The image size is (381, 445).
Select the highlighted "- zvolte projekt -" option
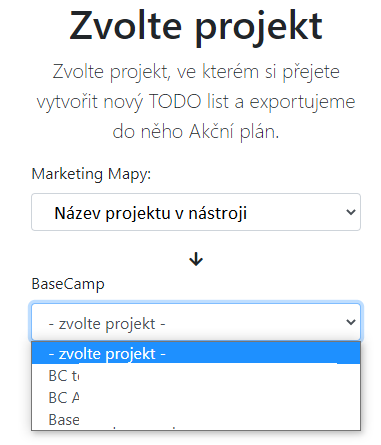196,353
